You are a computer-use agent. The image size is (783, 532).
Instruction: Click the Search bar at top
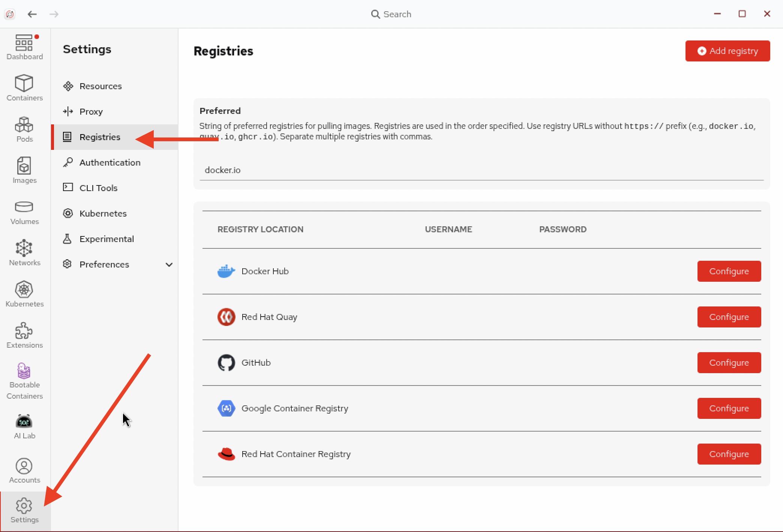pos(391,14)
